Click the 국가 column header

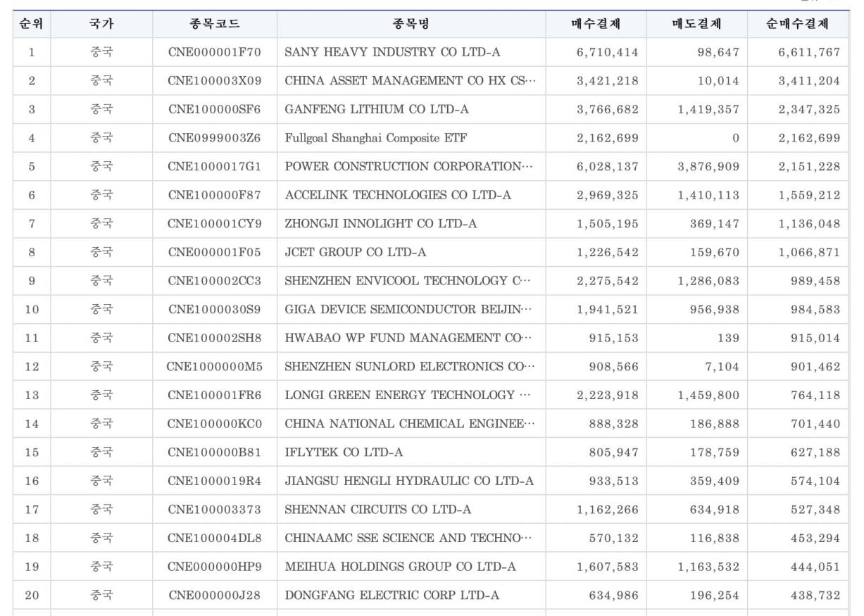point(101,25)
